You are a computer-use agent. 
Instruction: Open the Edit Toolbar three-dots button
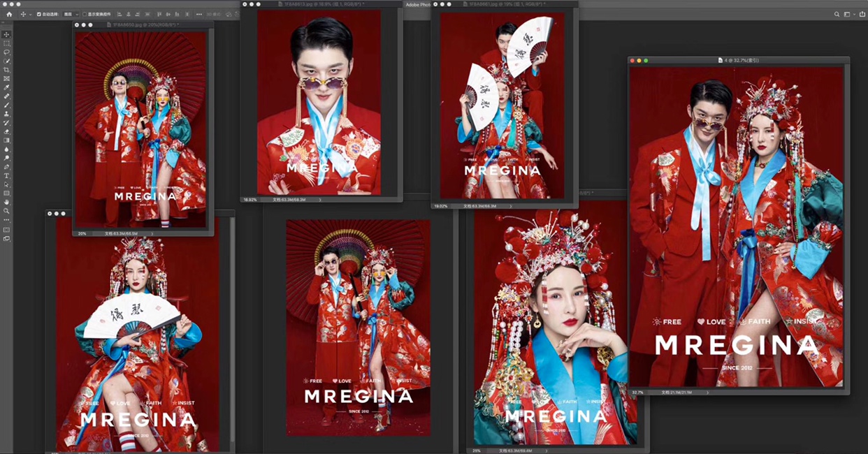pyautogui.click(x=6, y=220)
